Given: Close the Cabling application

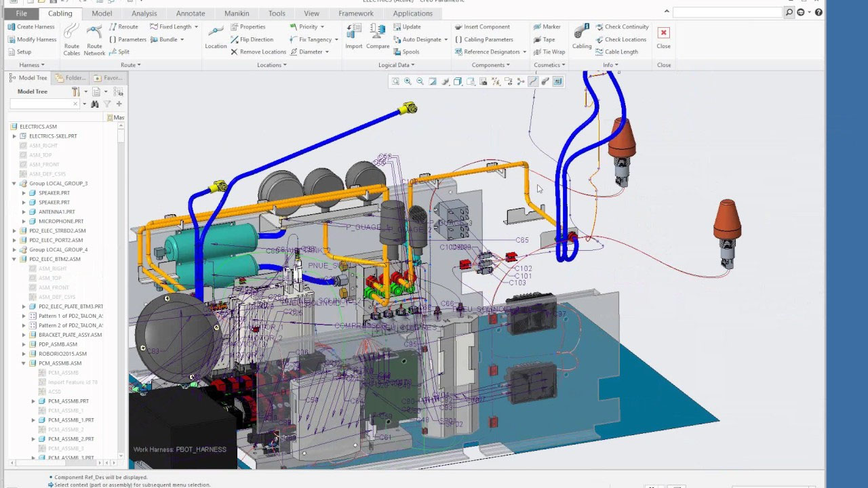Looking at the screenshot, I should pos(664,38).
